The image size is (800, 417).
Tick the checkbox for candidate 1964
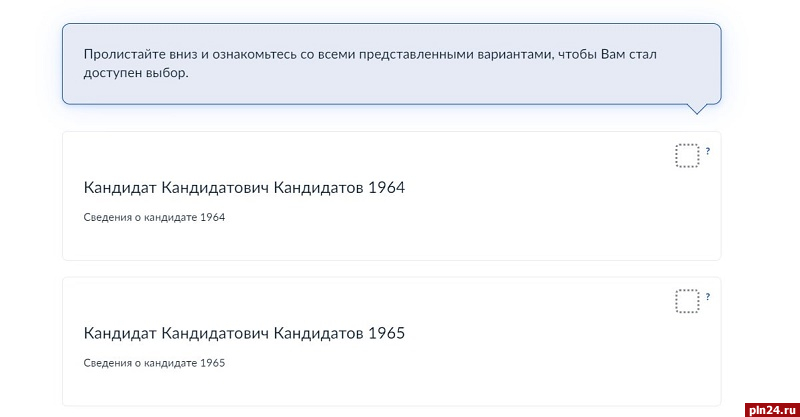(686, 155)
